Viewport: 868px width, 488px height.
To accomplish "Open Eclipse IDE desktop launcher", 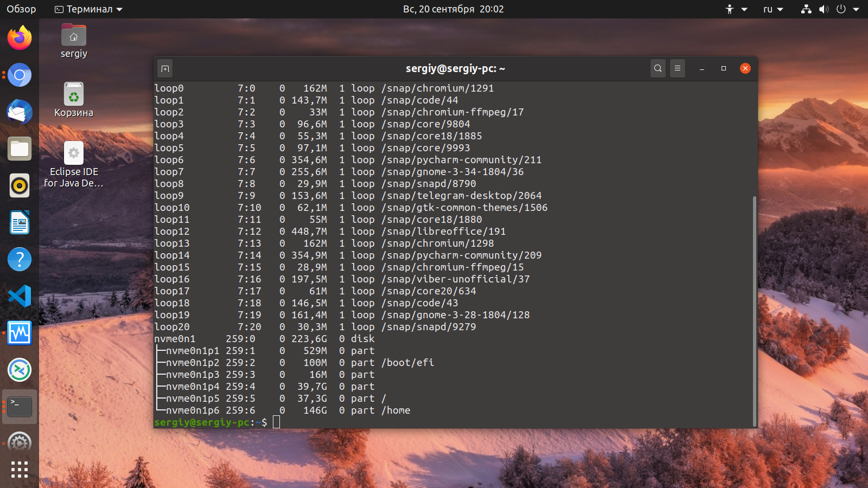I will 74,165.
